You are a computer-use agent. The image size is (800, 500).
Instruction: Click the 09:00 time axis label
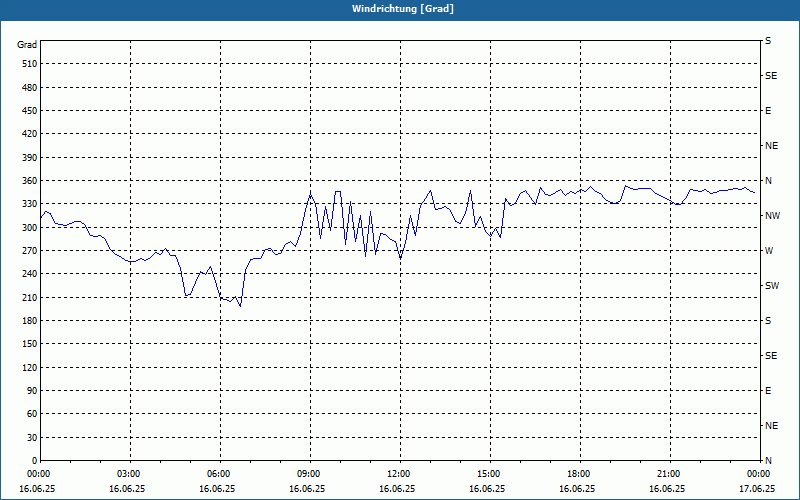click(307, 474)
